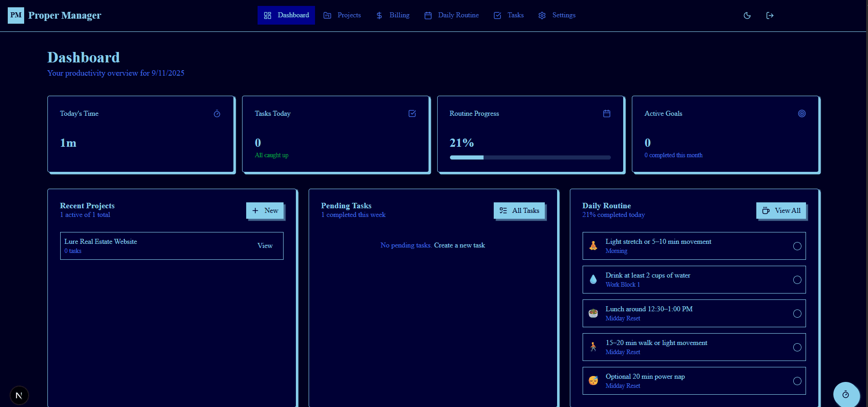Mark Lunch around 12:30 routine done
This screenshot has height=407, width=868.
(797, 314)
